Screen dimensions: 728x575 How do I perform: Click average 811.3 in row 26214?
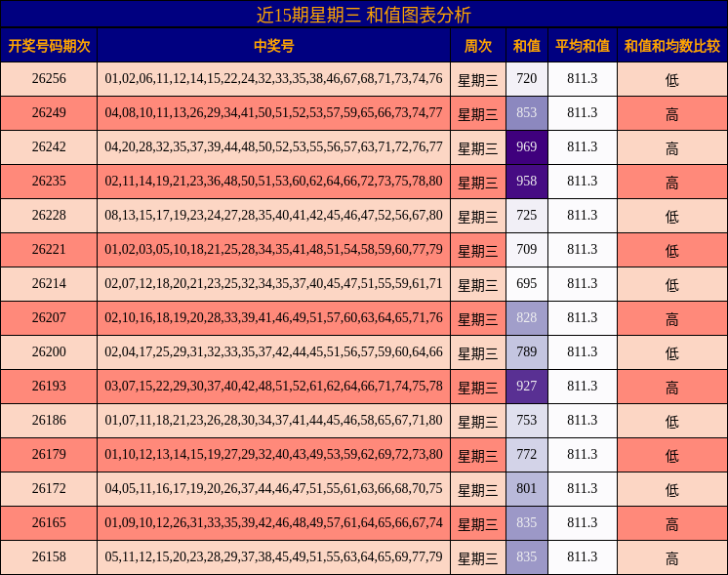coord(583,283)
